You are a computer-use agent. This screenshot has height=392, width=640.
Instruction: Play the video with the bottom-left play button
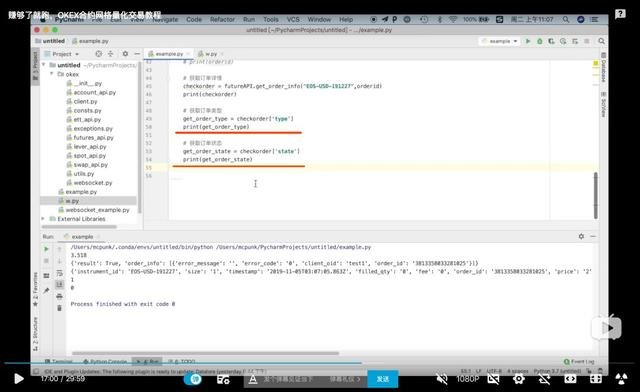point(18,379)
